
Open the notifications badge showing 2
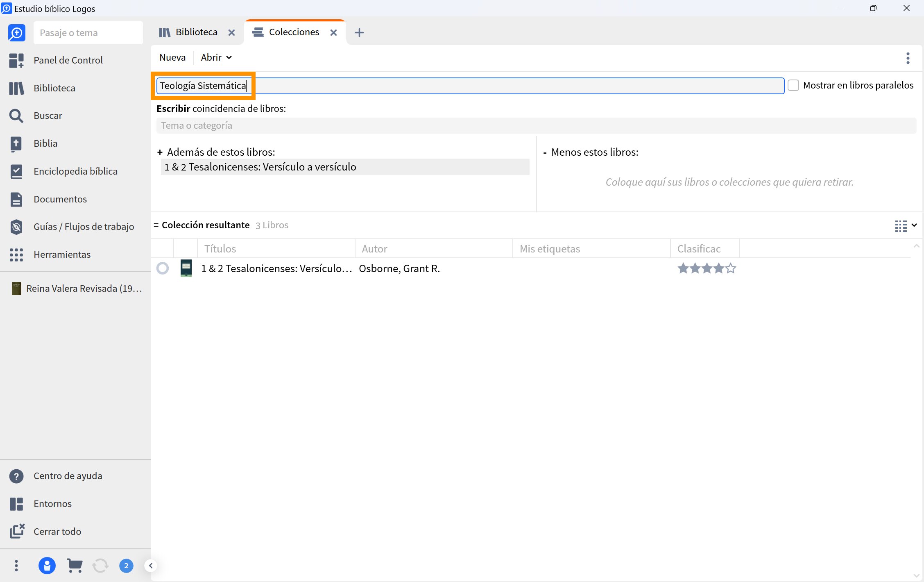[x=126, y=566]
